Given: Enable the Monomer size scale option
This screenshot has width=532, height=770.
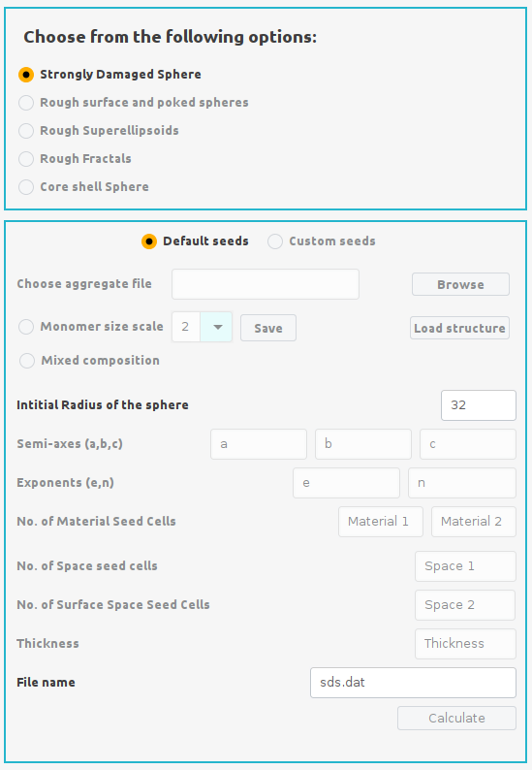Looking at the screenshot, I should pos(26,327).
